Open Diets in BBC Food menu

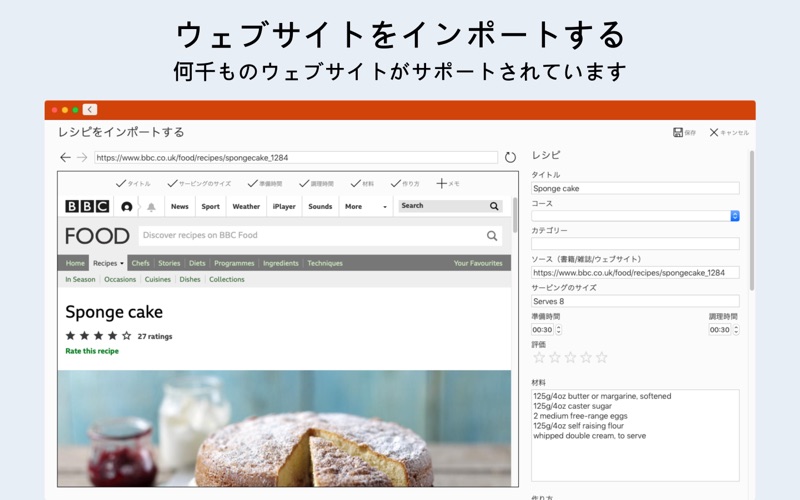pos(197,263)
